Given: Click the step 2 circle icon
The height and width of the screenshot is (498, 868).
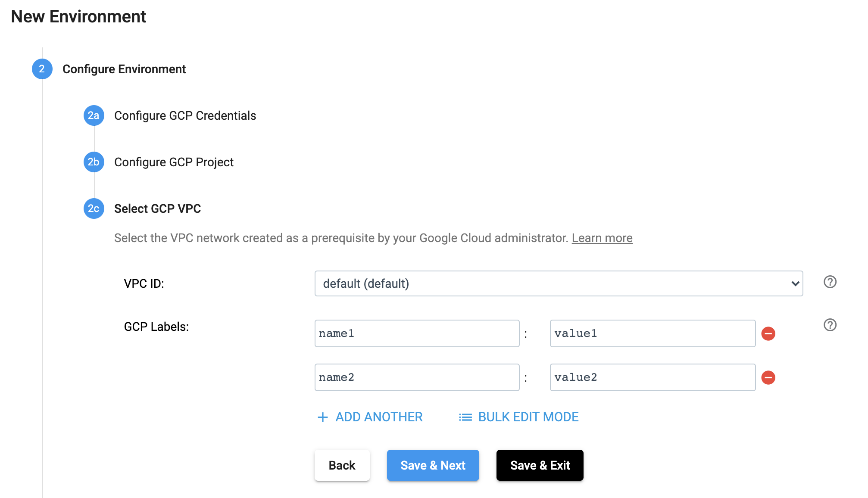Looking at the screenshot, I should 42,69.
